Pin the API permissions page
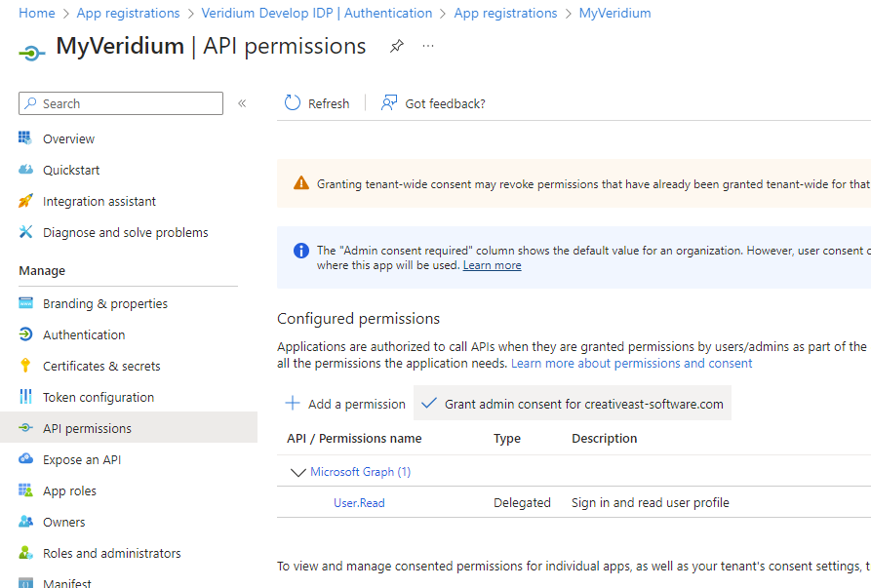Image resolution: width=871 pixels, height=588 pixels. tap(396, 46)
